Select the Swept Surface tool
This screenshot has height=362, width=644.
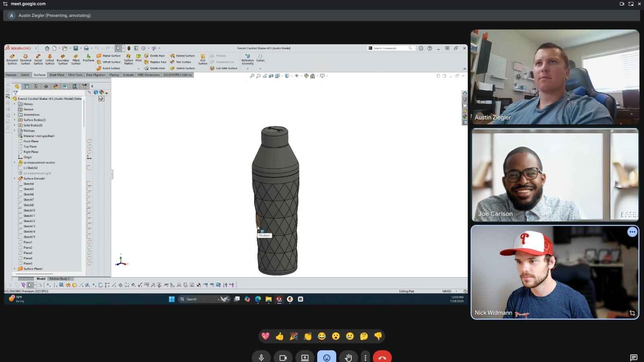coord(38,59)
